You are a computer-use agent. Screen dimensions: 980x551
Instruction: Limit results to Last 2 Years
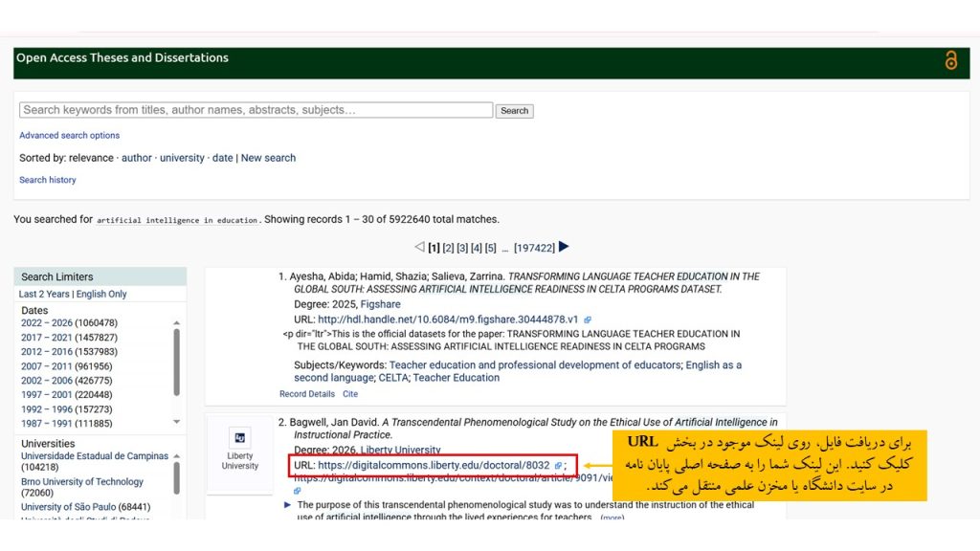click(44, 295)
